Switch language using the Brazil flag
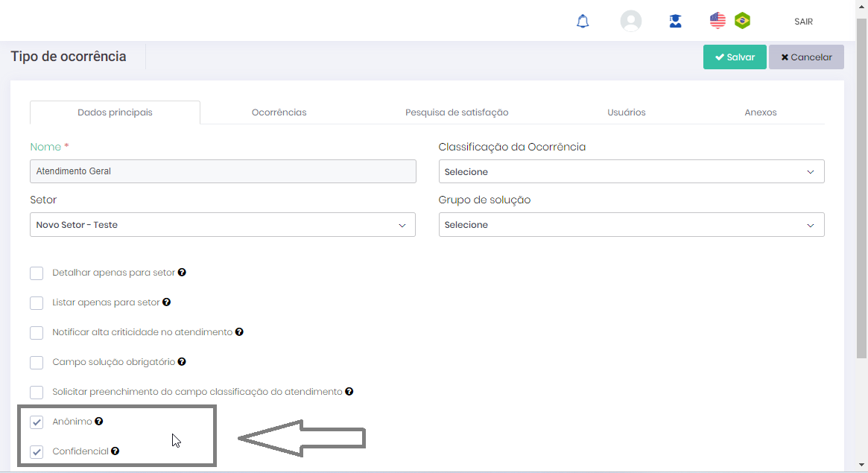 742,21
